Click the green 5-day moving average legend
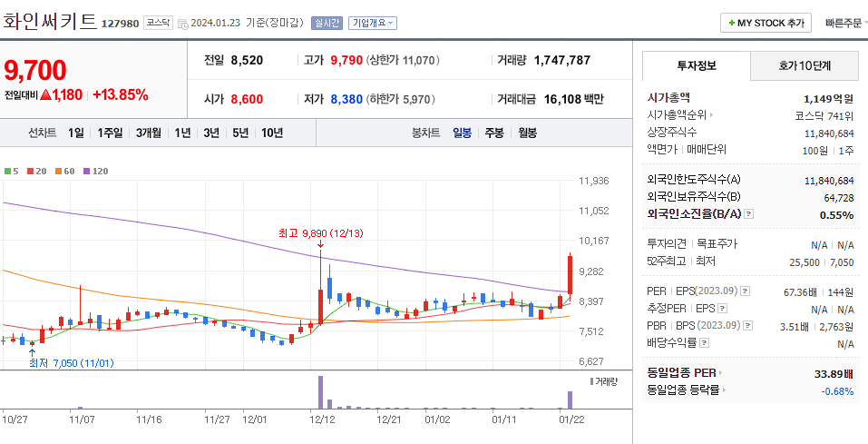Screen dimensions: 868x444 point(12,172)
